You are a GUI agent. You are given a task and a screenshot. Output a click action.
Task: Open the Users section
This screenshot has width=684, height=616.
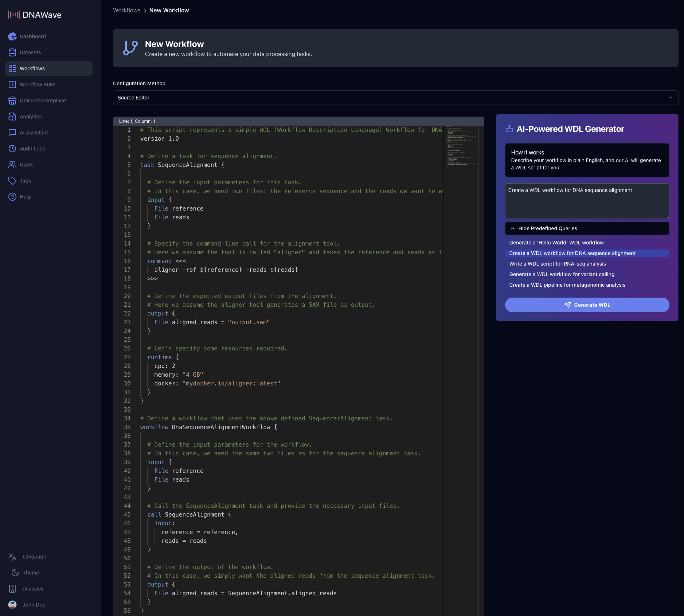27,165
